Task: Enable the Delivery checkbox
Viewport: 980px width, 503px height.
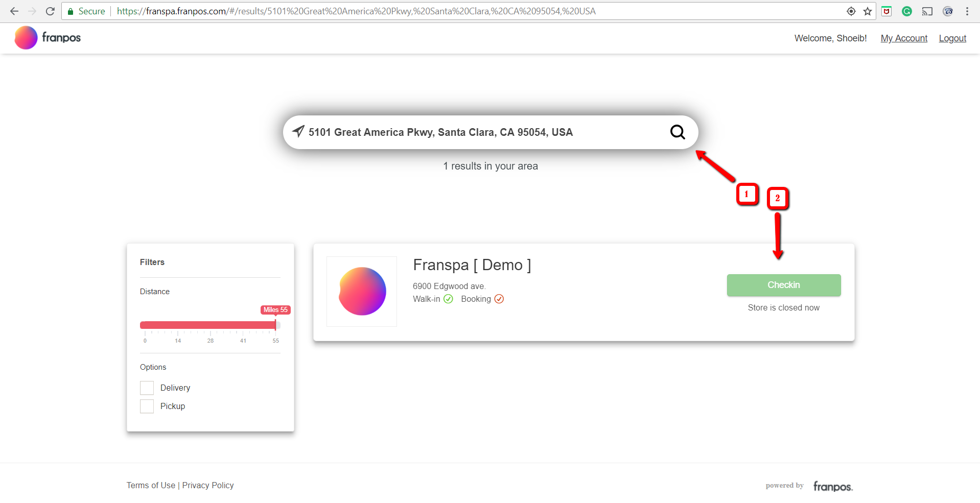Action: [147, 388]
